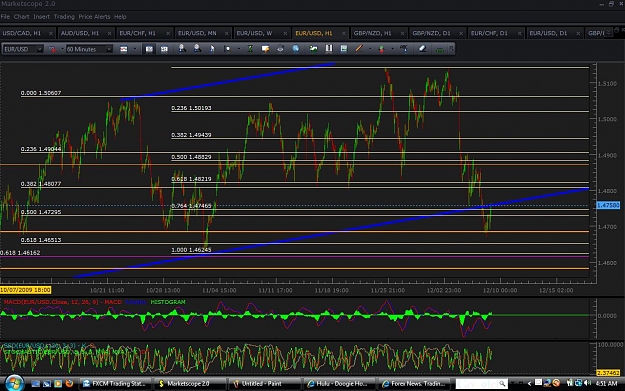Open Firefox from the quick launch bar

pos(69,383)
